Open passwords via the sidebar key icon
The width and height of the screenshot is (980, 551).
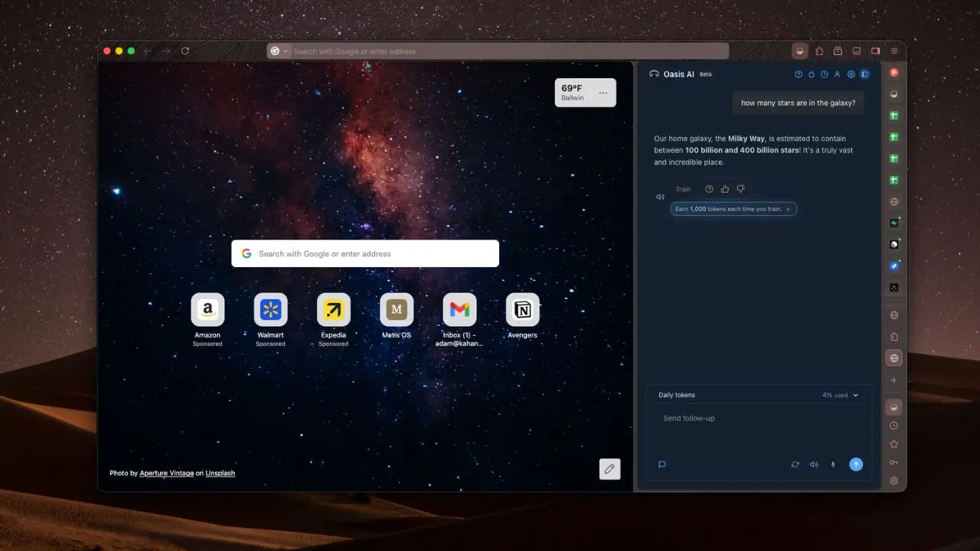pyautogui.click(x=893, y=462)
